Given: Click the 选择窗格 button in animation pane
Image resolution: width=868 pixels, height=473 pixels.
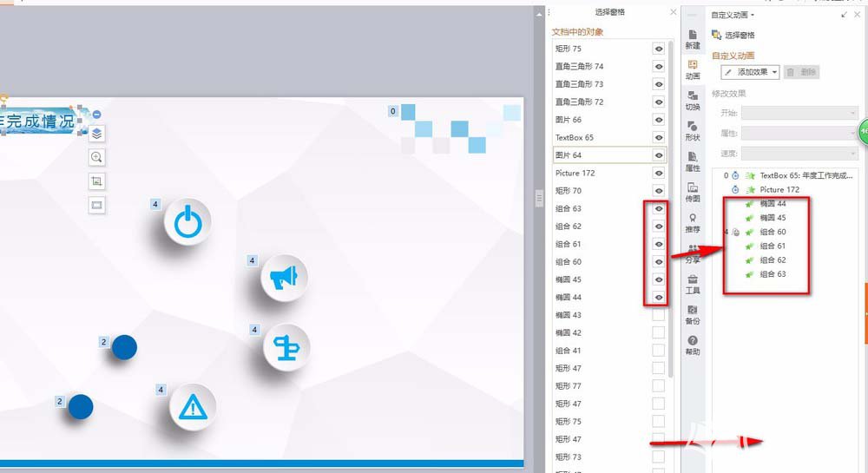Looking at the screenshot, I should (733, 35).
